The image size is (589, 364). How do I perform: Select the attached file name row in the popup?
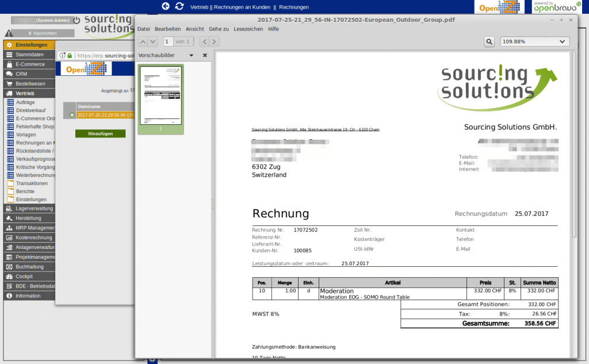point(105,116)
